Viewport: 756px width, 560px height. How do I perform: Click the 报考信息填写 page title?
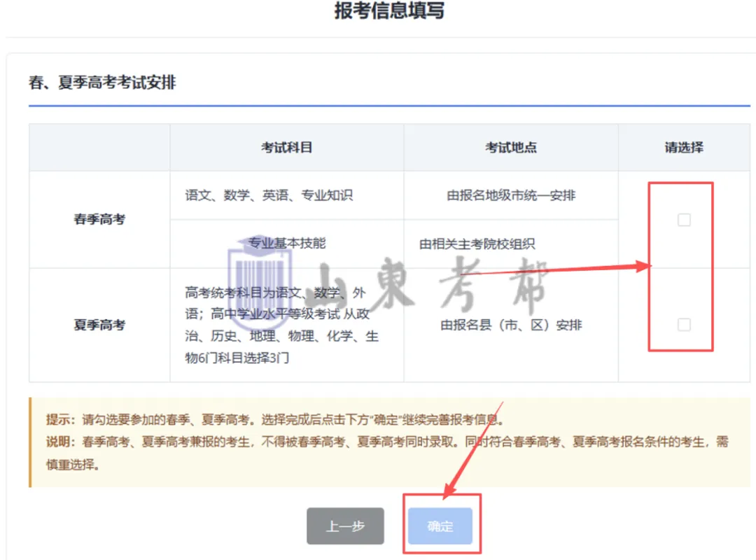point(390,10)
